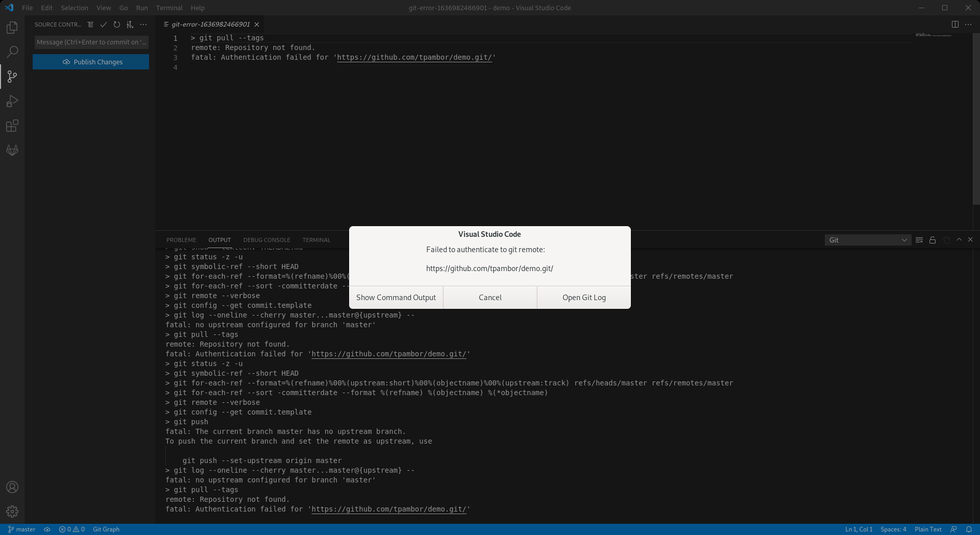The height and width of the screenshot is (535, 980).
Task: Change indentation via Spaces: 4
Action: pos(893,529)
